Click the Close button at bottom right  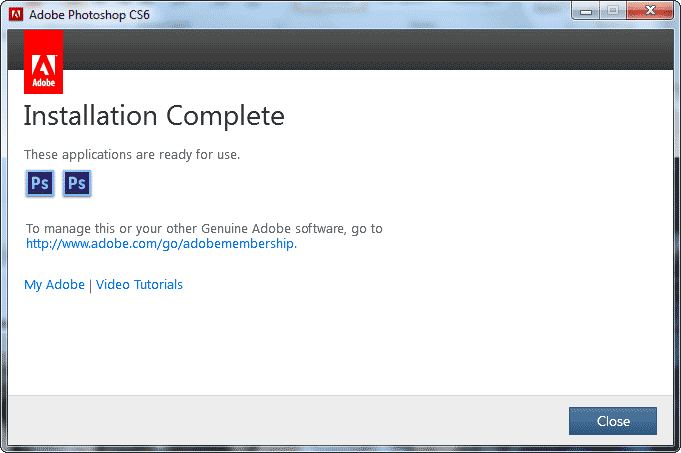point(613,421)
